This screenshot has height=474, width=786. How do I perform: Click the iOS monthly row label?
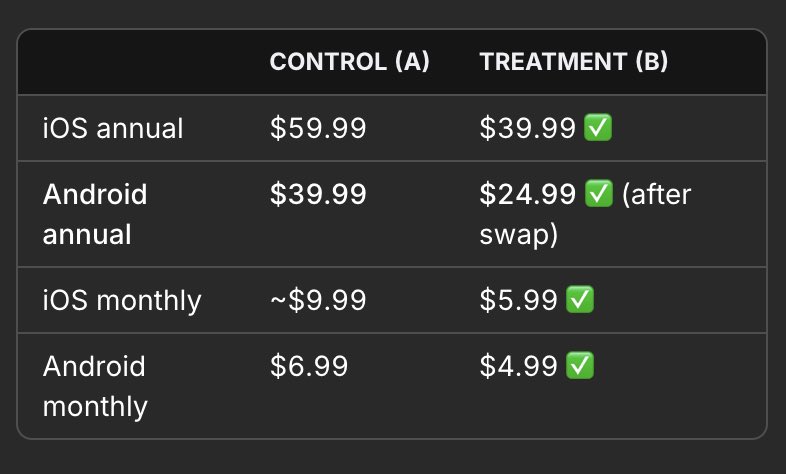[x=122, y=300]
